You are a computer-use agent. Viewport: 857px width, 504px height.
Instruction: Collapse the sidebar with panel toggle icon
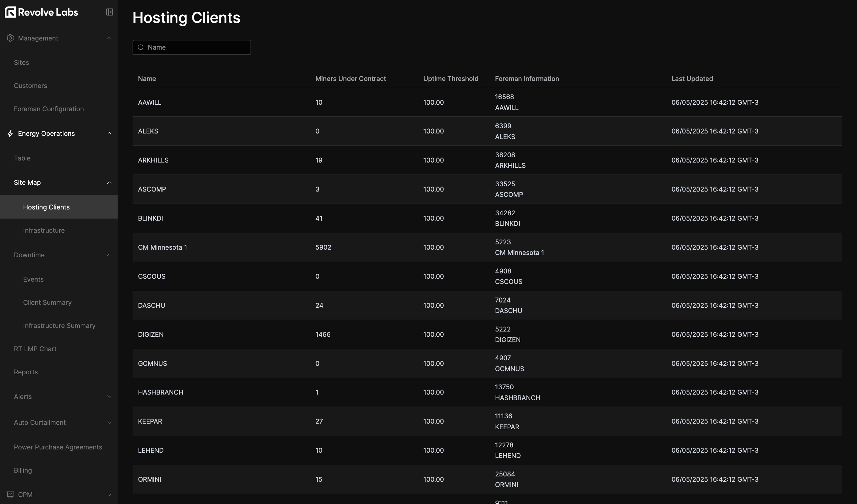click(x=109, y=12)
